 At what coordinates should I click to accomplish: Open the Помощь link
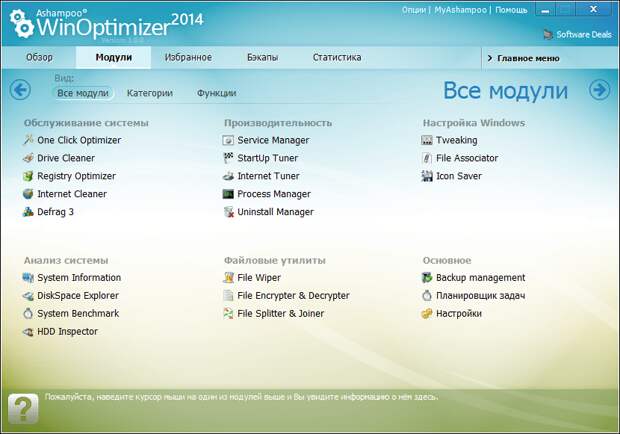[x=511, y=9]
